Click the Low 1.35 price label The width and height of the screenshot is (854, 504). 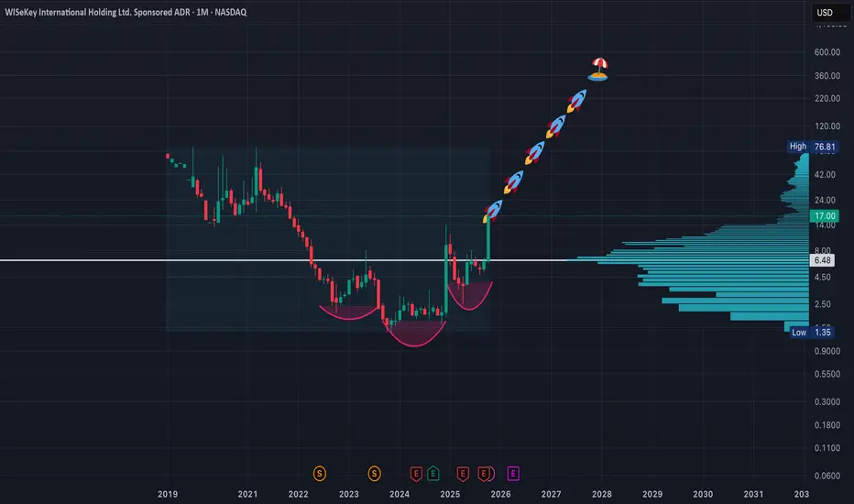coord(812,333)
